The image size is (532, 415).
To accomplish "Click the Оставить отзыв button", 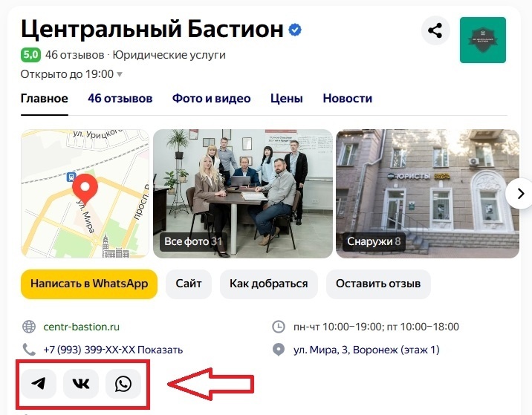I will pyautogui.click(x=378, y=284).
